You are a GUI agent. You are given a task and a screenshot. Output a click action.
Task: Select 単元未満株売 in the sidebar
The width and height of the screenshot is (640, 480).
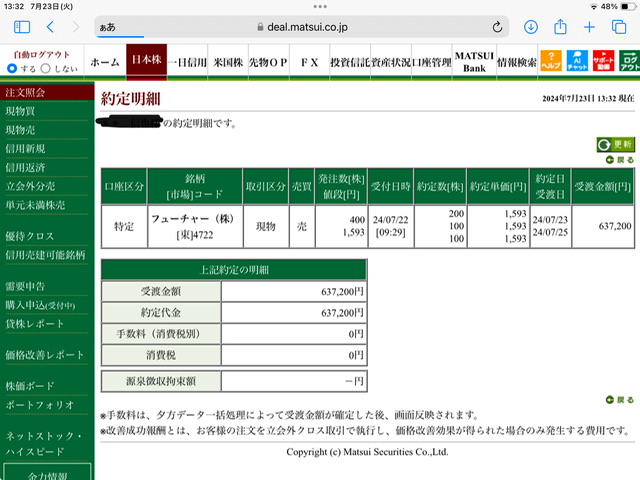click(35, 205)
